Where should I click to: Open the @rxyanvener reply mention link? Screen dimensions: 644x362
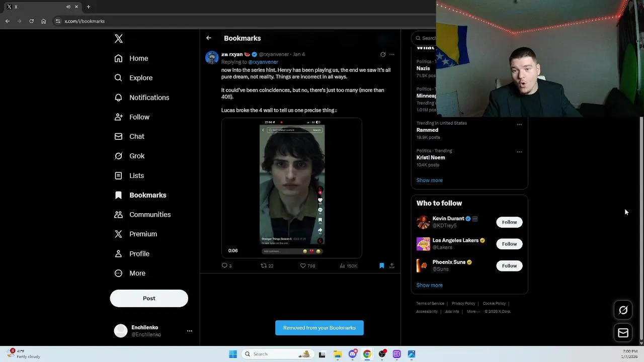pos(263,62)
